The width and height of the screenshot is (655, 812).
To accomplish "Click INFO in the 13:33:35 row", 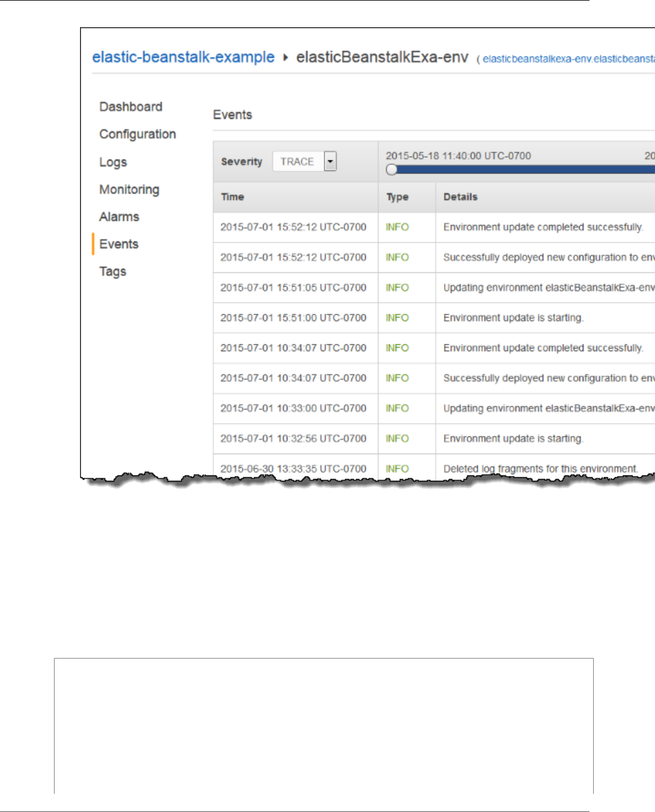I will [x=397, y=469].
